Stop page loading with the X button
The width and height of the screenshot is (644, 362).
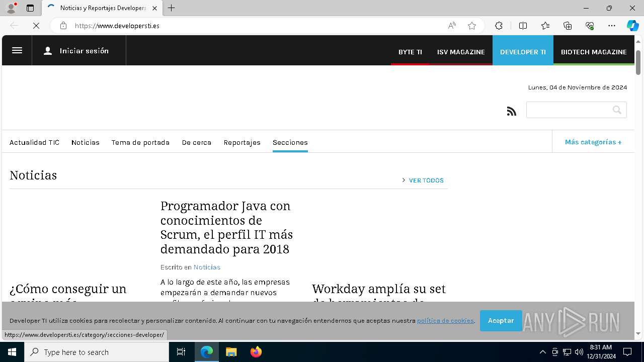click(36, 26)
